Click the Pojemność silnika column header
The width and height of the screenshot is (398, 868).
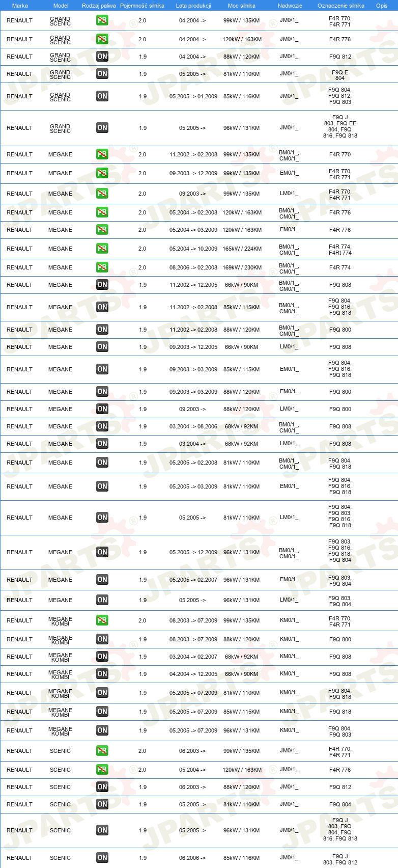[142, 6]
